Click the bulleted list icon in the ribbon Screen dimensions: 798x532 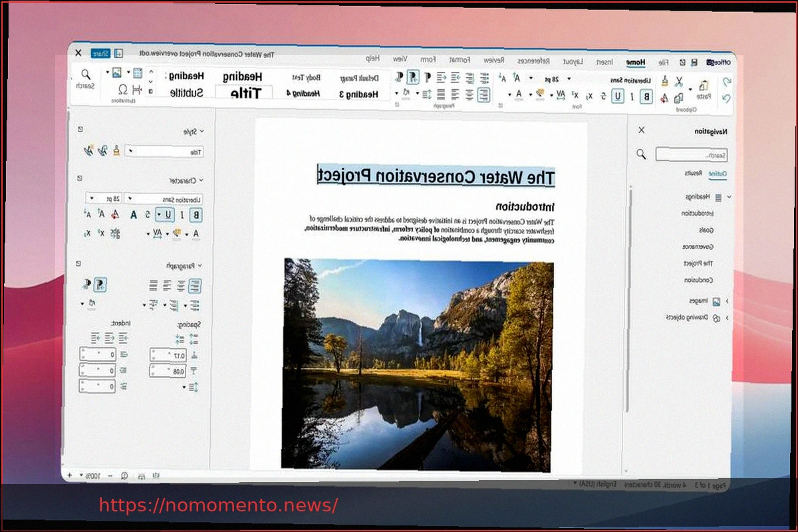point(484,77)
